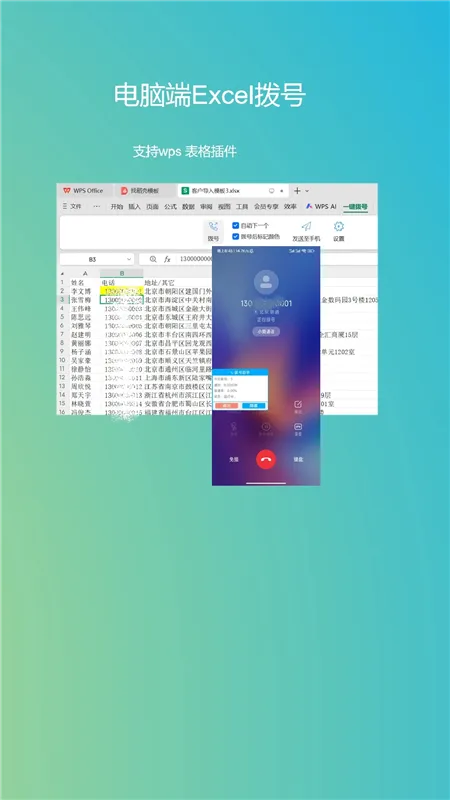450x800 pixels.
Task: Click the 地址/其它 header cell
Action: coord(159,283)
